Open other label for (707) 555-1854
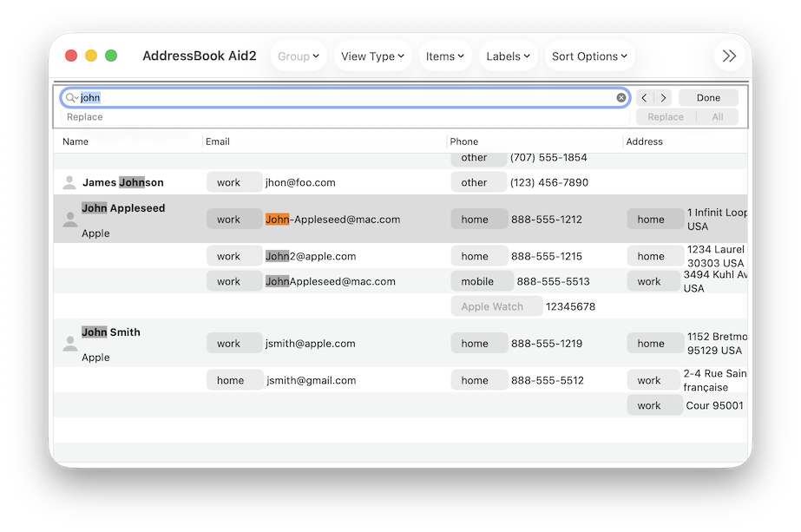 point(479,159)
